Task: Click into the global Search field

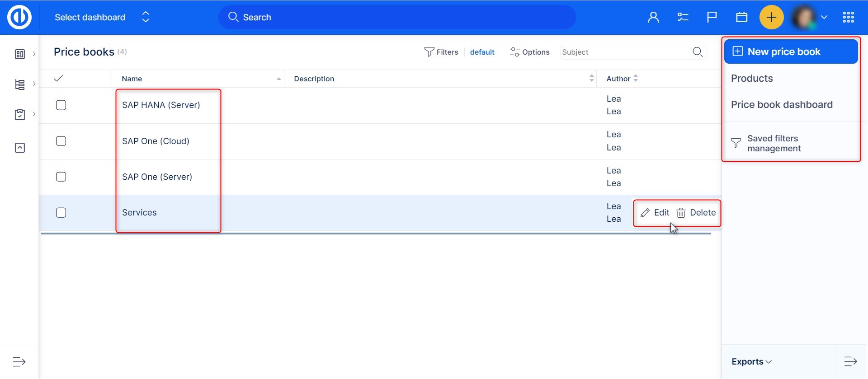Action: click(x=397, y=17)
